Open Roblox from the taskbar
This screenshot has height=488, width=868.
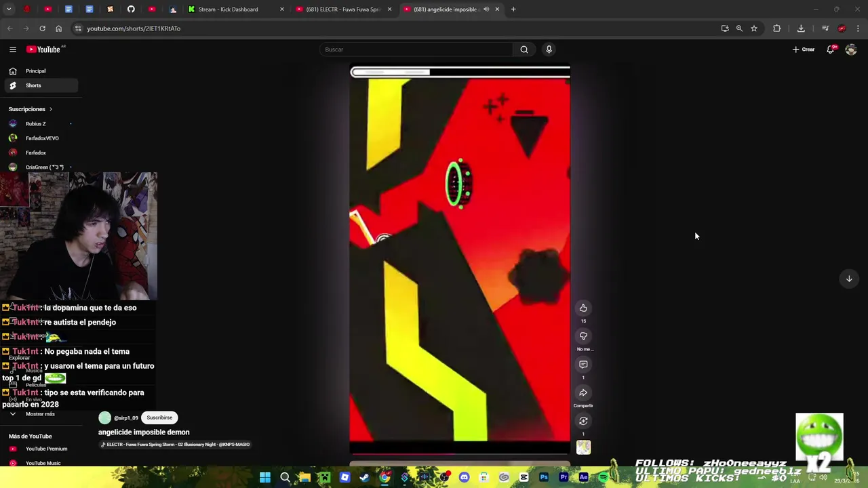[x=344, y=477]
